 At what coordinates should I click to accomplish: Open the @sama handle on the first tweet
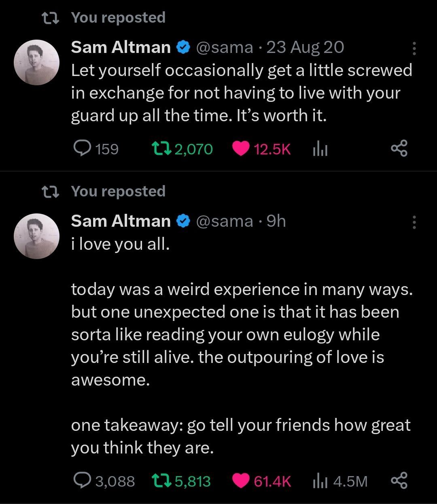point(224,48)
